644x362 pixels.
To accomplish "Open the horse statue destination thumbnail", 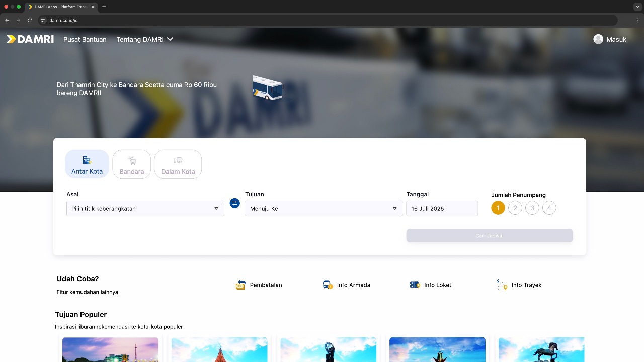I will pos(541,349).
